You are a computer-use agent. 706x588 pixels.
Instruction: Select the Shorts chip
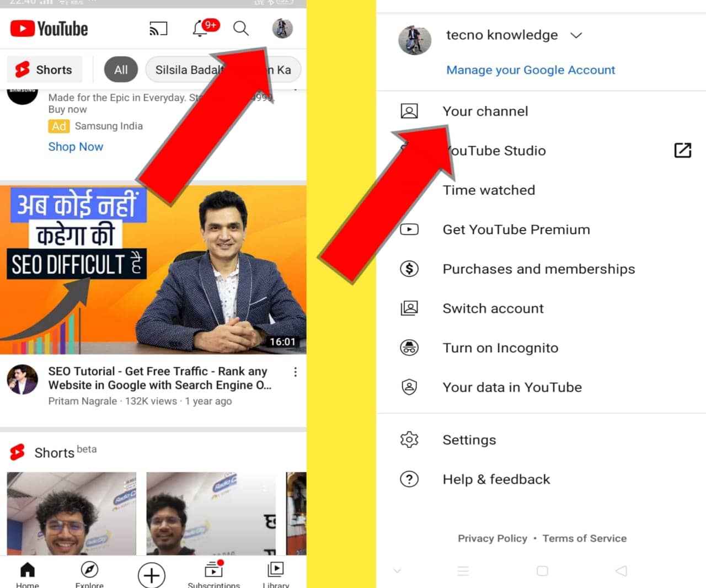(x=44, y=70)
